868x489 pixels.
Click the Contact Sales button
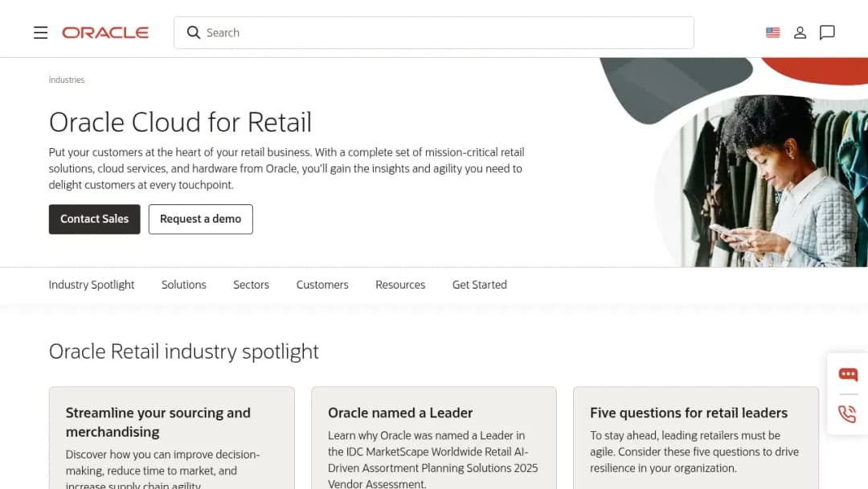click(x=95, y=220)
